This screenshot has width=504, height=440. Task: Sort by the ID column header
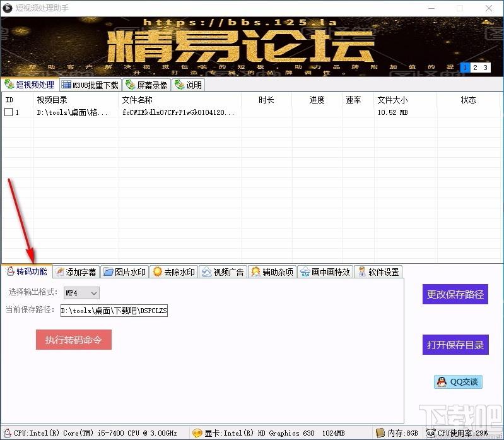click(18, 100)
